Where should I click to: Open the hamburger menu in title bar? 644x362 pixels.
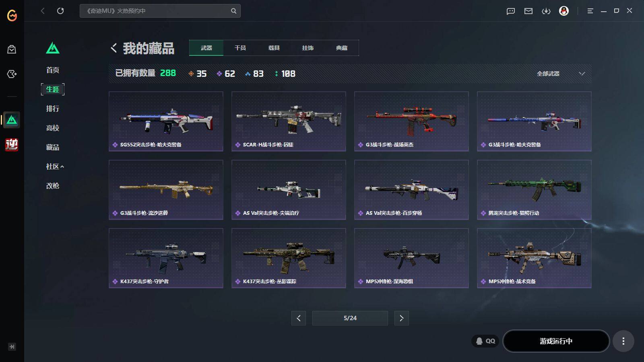click(x=590, y=11)
